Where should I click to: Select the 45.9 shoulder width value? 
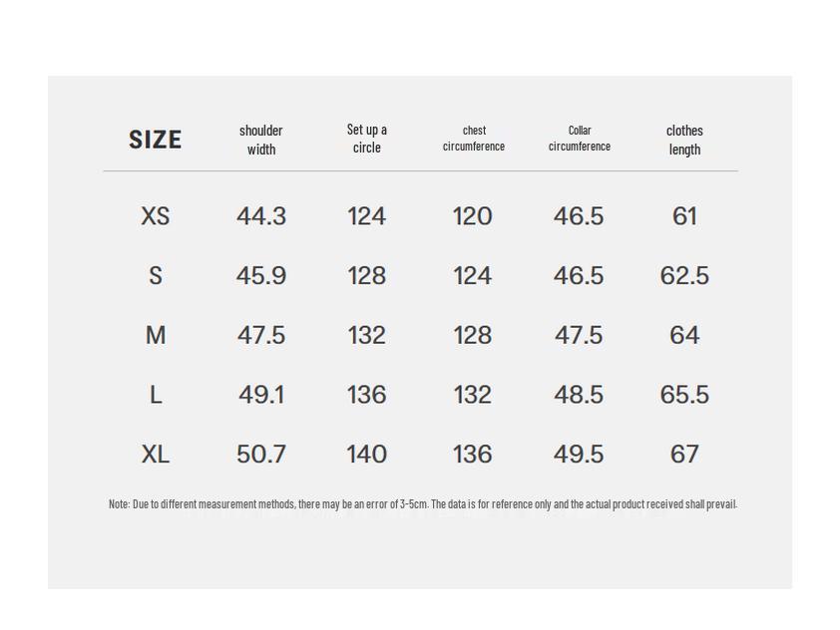(x=261, y=276)
